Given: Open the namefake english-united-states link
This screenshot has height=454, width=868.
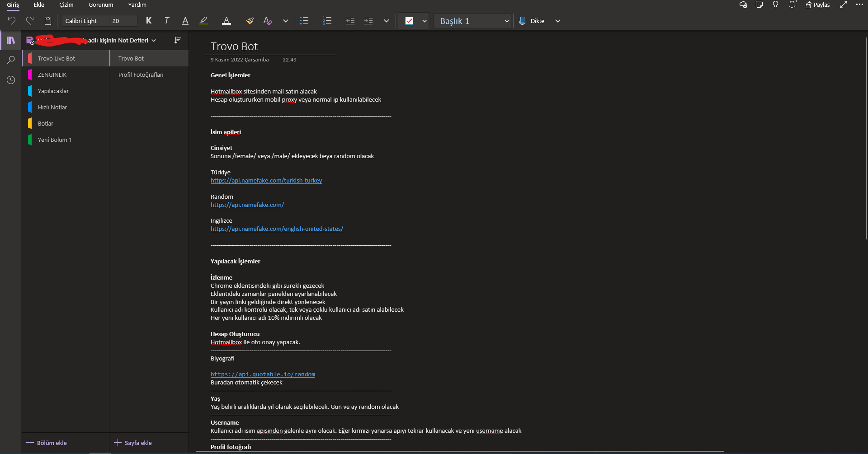Looking at the screenshot, I should click(x=277, y=229).
